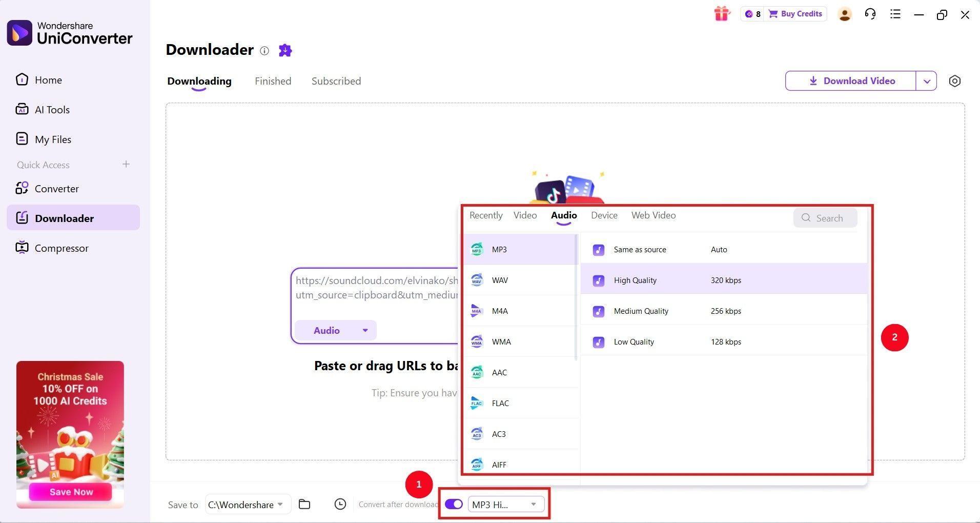Image resolution: width=980 pixels, height=523 pixels.
Task: Open the user account avatar
Action: coord(845,14)
